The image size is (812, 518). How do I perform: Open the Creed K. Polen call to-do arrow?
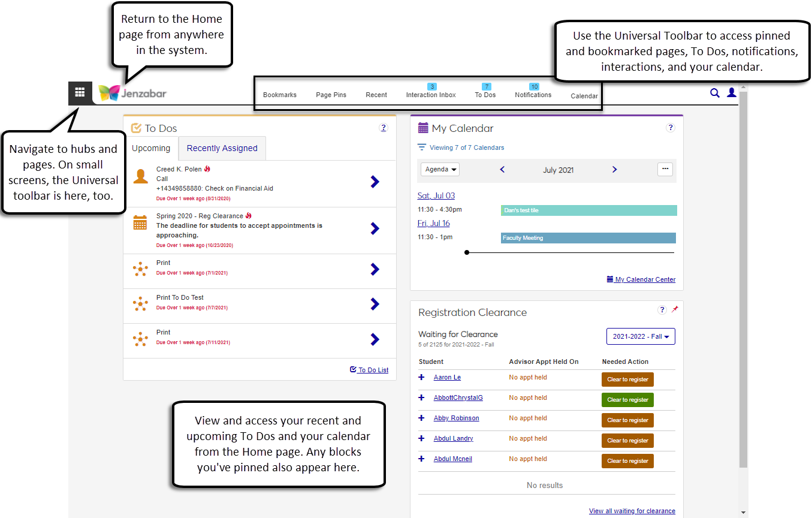(x=375, y=182)
